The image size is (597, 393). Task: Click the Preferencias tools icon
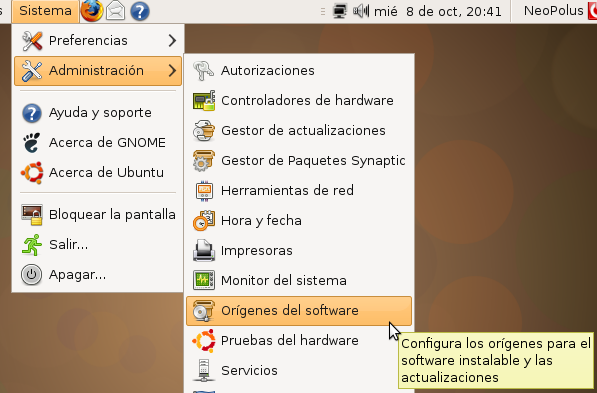coord(32,40)
